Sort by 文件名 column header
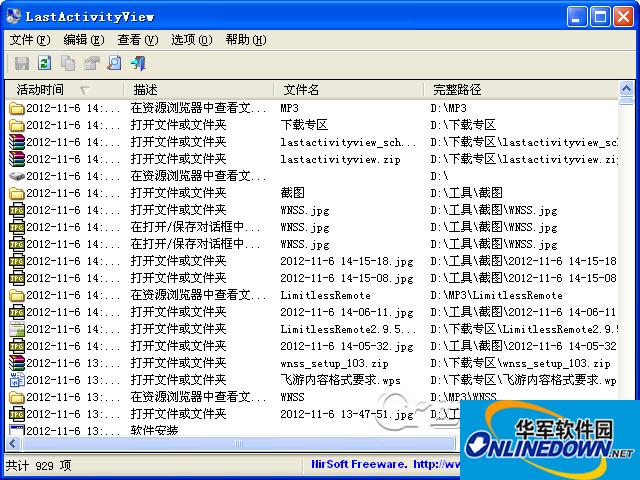This screenshot has height=480, width=640. [x=300, y=90]
